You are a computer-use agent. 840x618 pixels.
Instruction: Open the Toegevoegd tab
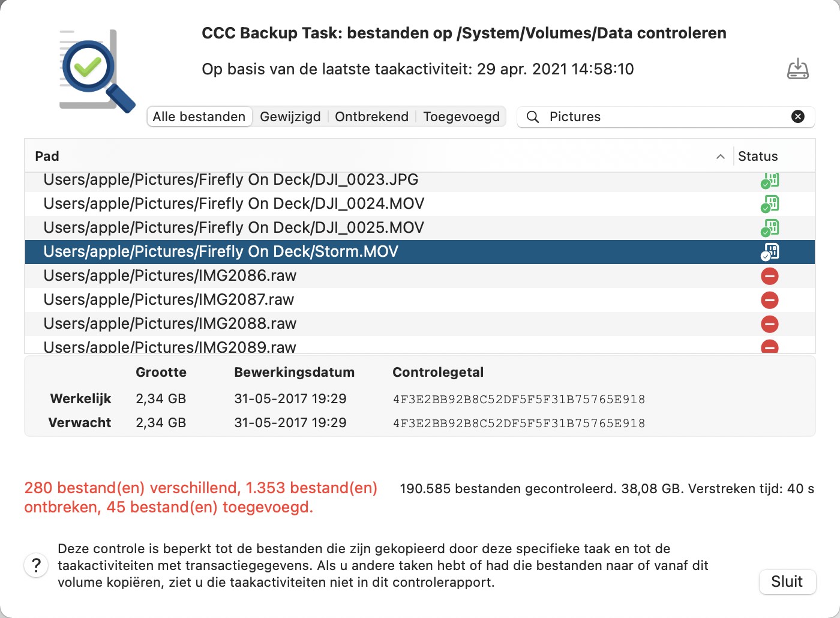461,116
